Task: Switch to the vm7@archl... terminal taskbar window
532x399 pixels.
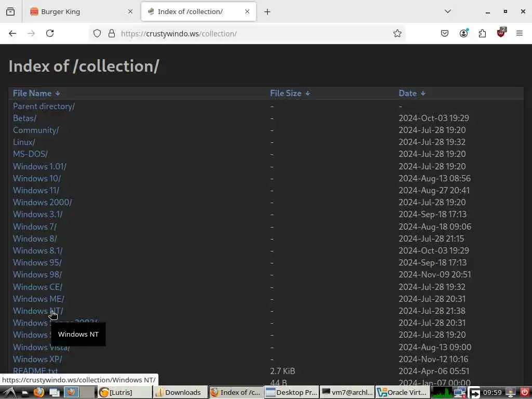Action: pos(347,393)
